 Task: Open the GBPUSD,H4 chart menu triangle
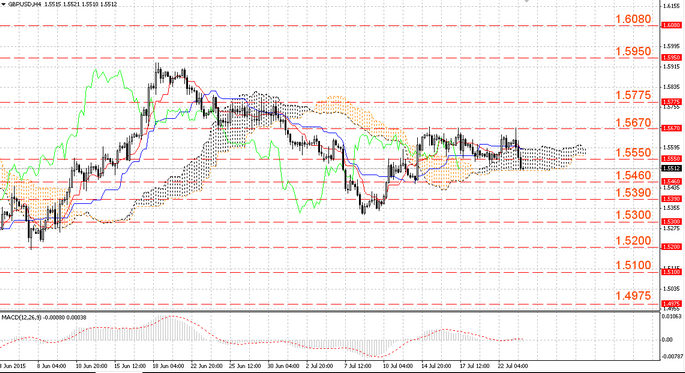point(3,4)
